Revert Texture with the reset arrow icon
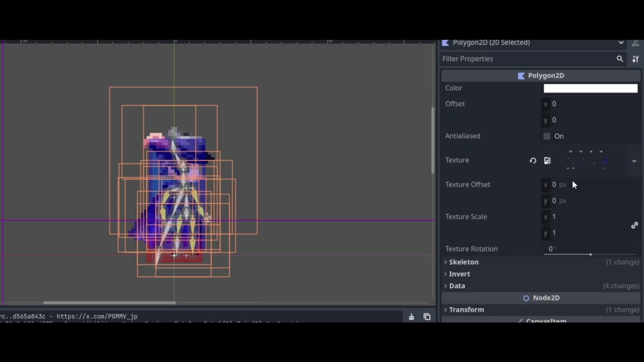Screen dimensions: 644x362 (533, 161)
